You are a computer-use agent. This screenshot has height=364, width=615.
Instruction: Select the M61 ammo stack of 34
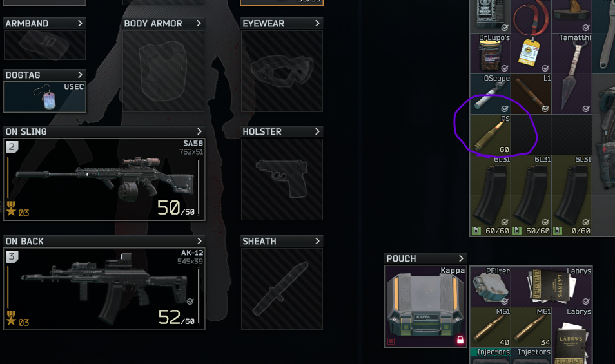[x=531, y=327]
